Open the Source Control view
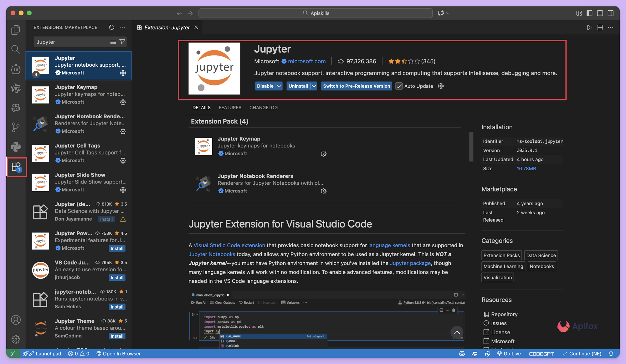 coord(16,127)
